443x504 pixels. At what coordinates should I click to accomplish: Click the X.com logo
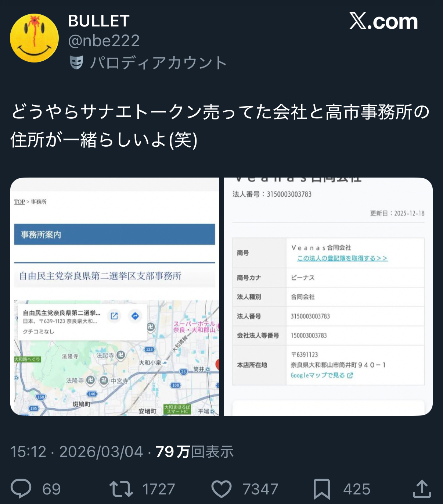point(383,21)
